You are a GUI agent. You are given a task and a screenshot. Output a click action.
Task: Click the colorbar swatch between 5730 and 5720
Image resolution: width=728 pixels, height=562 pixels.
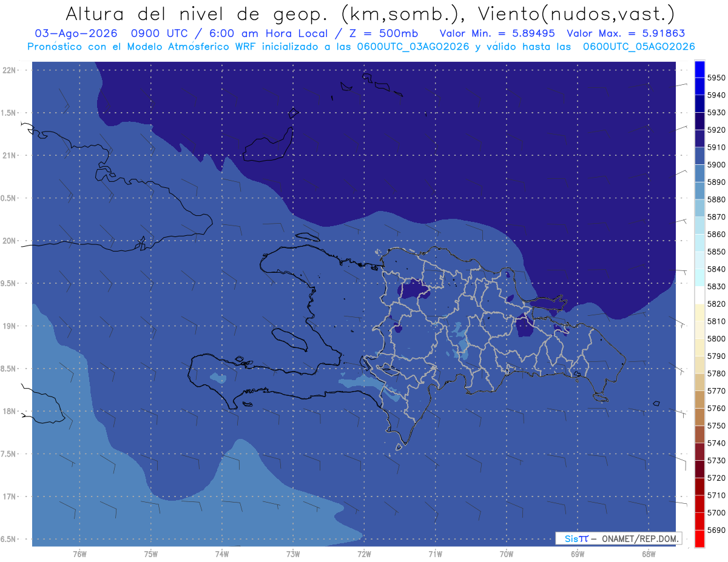point(699,469)
